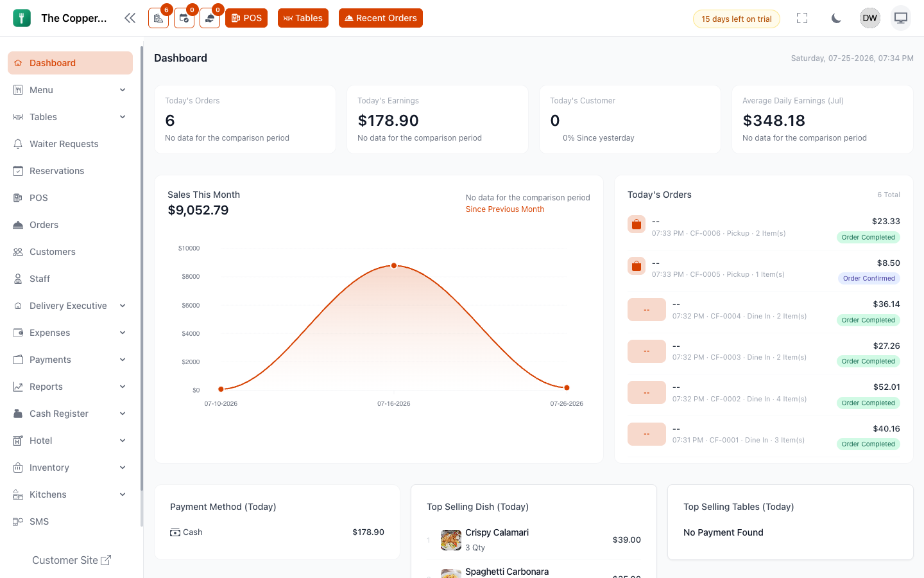Expand Reports sidebar chevron

[x=123, y=387]
